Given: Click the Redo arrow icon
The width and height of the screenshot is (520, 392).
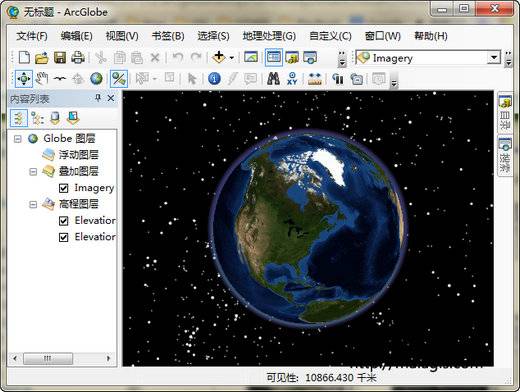Looking at the screenshot, I should (x=196, y=58).
